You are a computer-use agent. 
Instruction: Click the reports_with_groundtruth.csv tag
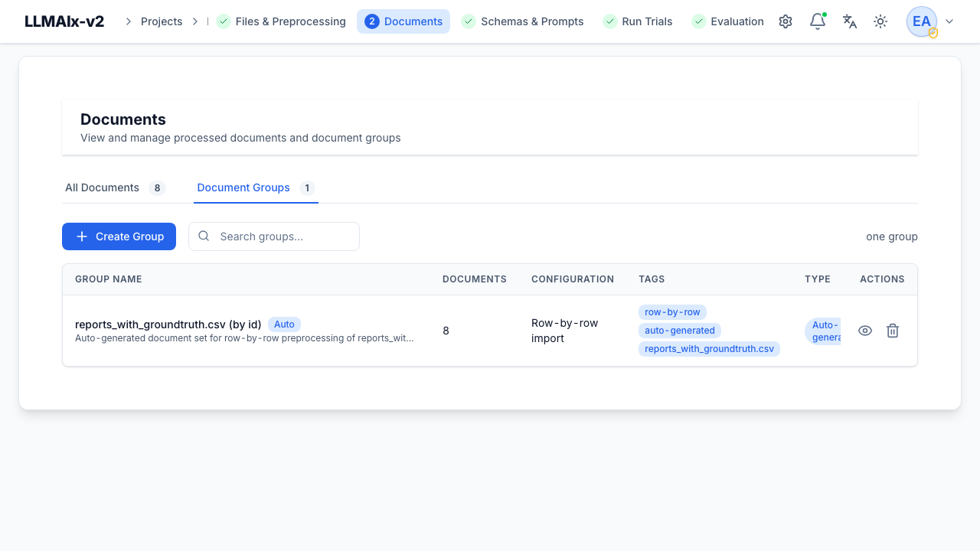coord(709,349)
